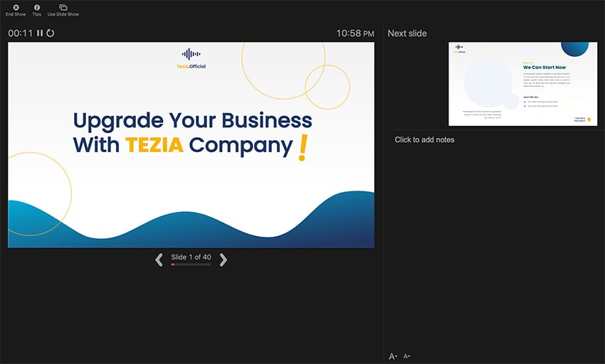Click the yellow exclamation mark on slide
The image size is (605, 364).
coord(303,147)
